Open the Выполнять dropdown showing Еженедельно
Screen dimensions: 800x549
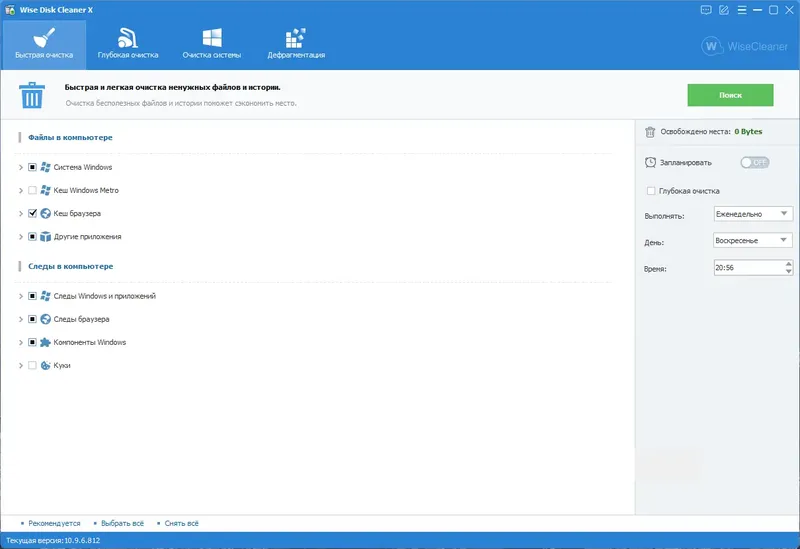tap(753, 214)
